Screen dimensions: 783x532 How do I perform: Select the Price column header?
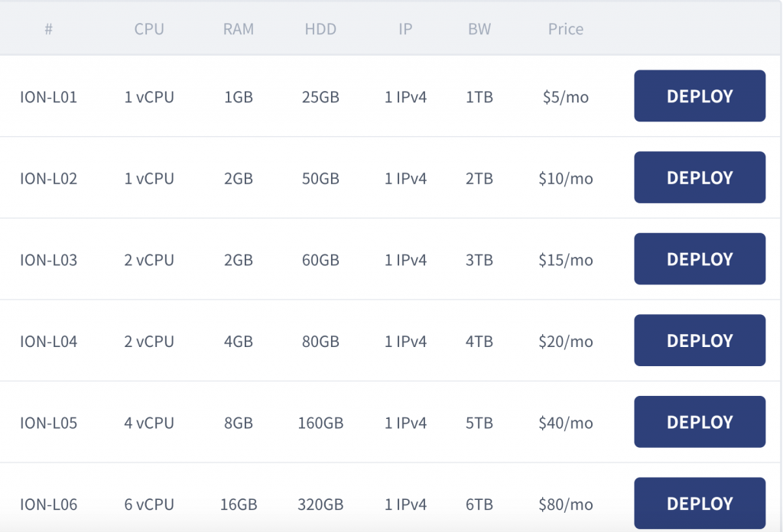tap(566, 30)
